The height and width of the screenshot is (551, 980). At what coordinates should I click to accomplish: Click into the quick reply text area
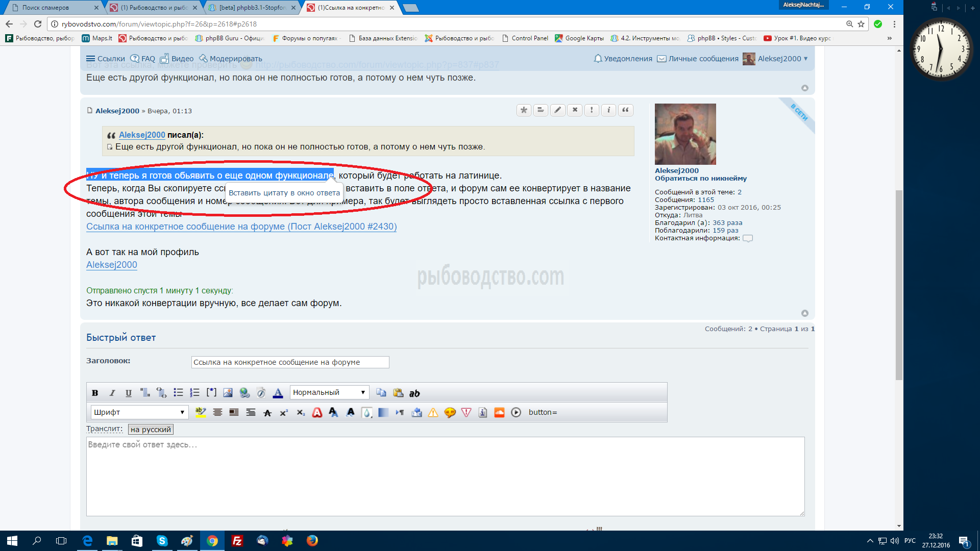(x=445, y=476)
